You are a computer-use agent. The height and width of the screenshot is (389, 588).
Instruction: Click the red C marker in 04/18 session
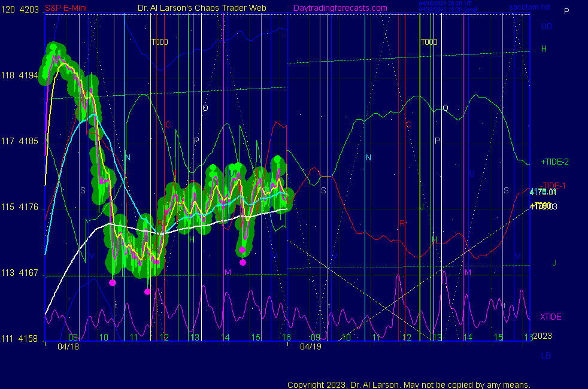point(168,124)
